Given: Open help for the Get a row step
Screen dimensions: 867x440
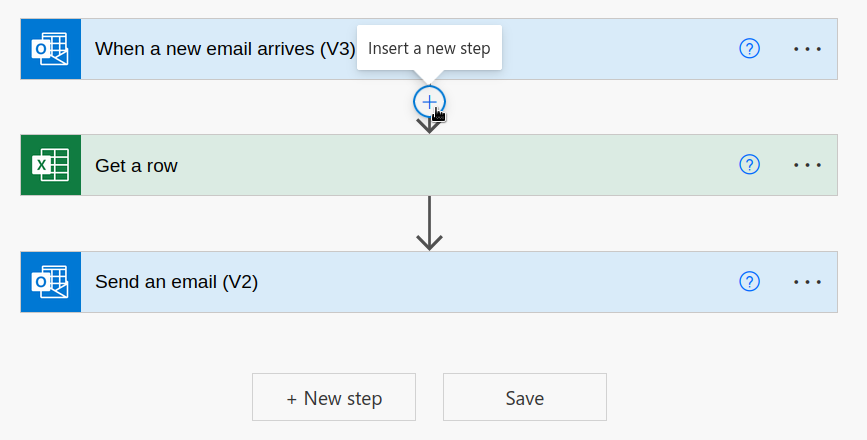Looking at the screenshot, I should [x=749, y=165].
